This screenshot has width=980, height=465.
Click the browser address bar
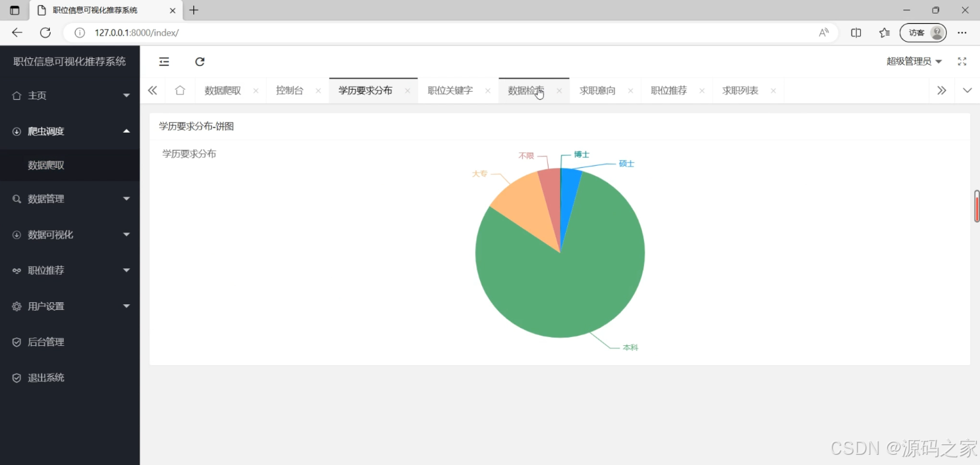pos(256,33)
